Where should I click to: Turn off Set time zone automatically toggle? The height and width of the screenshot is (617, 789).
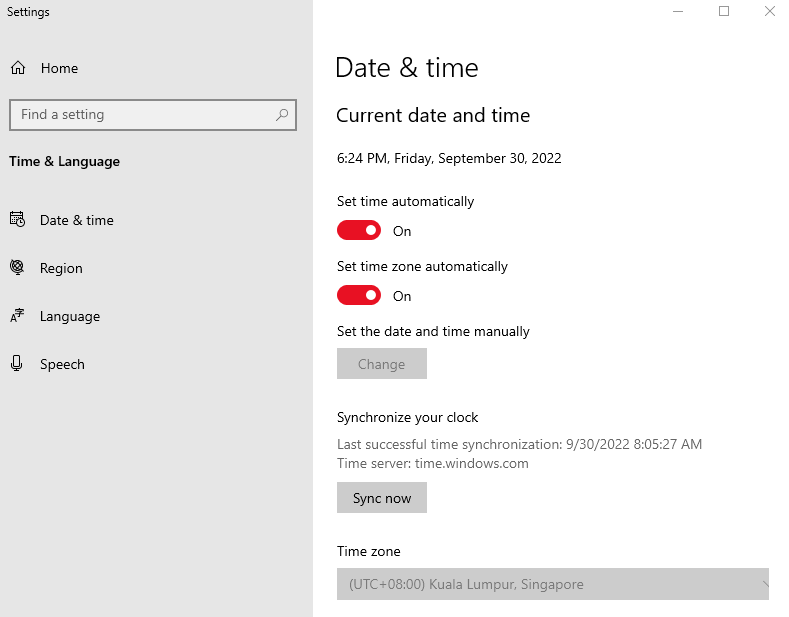[359, 295]
